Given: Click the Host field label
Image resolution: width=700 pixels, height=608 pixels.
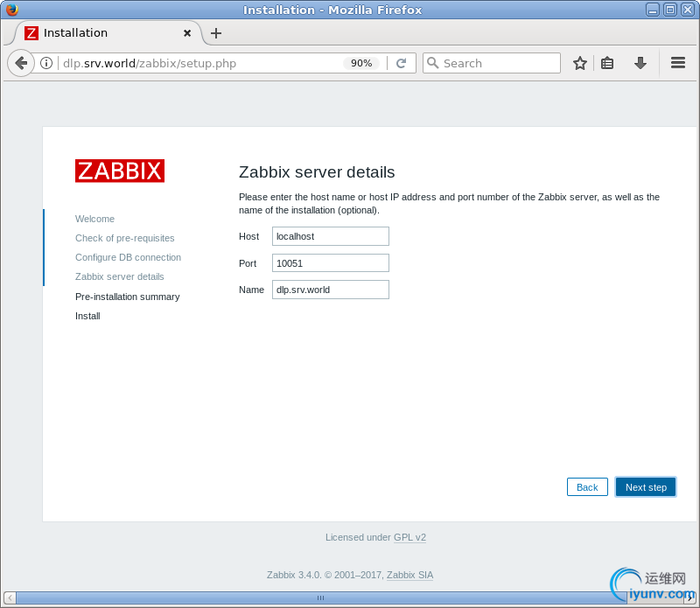Looking at the screenshot, I should point(248,236).
